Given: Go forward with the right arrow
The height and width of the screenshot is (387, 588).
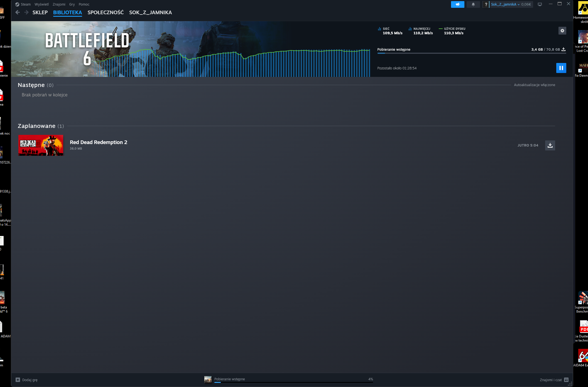Looking at the screenshot, I should point(26,12).
